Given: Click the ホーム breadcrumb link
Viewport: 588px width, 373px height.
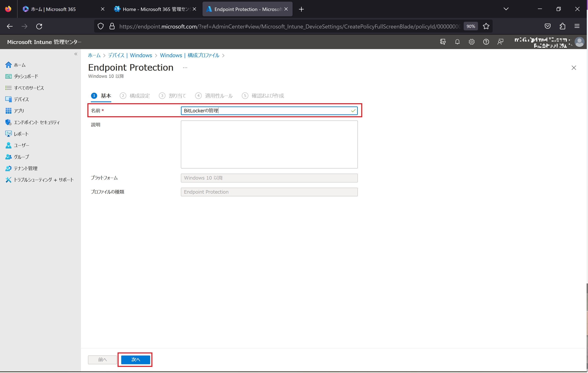Looking at the screenshot, I should pyautogui.click(x=94, y=55).
